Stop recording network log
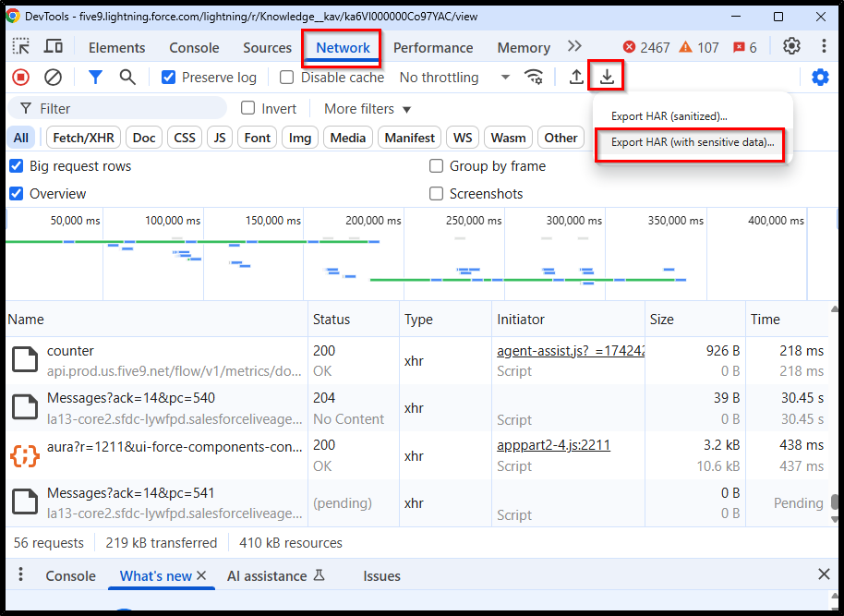Viewport: 844px width, 616px height. point(21,78)
